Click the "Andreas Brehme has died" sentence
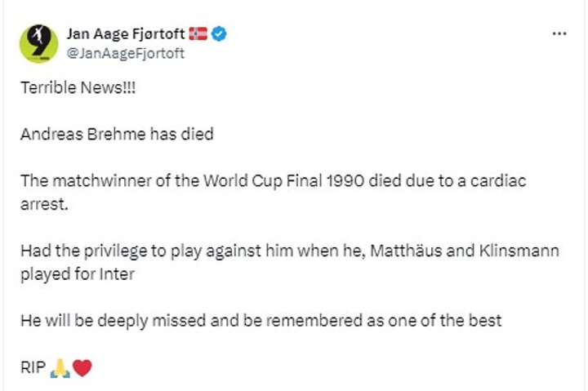 coord(117,134)
